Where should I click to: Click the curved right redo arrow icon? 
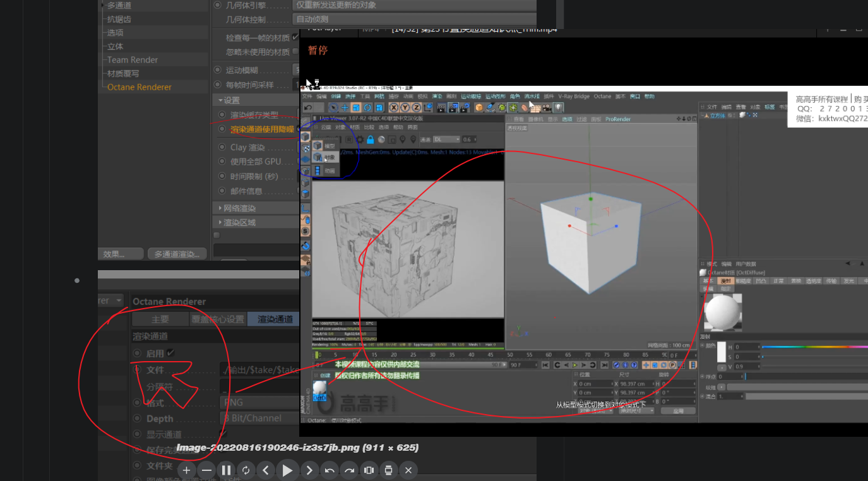[x=349, y=470]
